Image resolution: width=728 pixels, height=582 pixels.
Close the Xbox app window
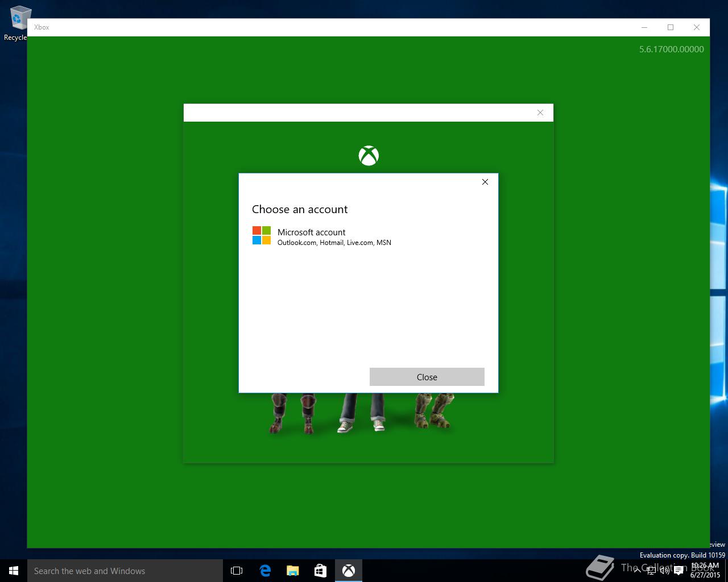pos(697,27)
